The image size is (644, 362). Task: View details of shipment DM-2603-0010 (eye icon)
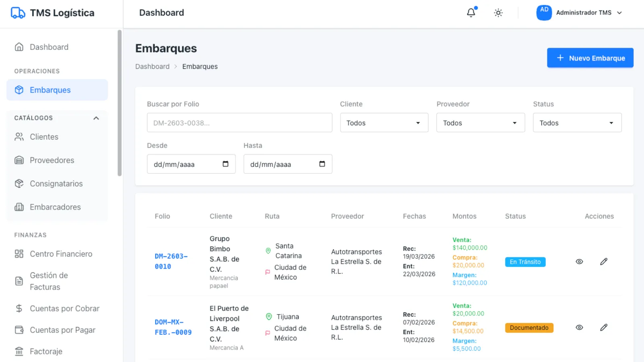[x=579, y=261]
